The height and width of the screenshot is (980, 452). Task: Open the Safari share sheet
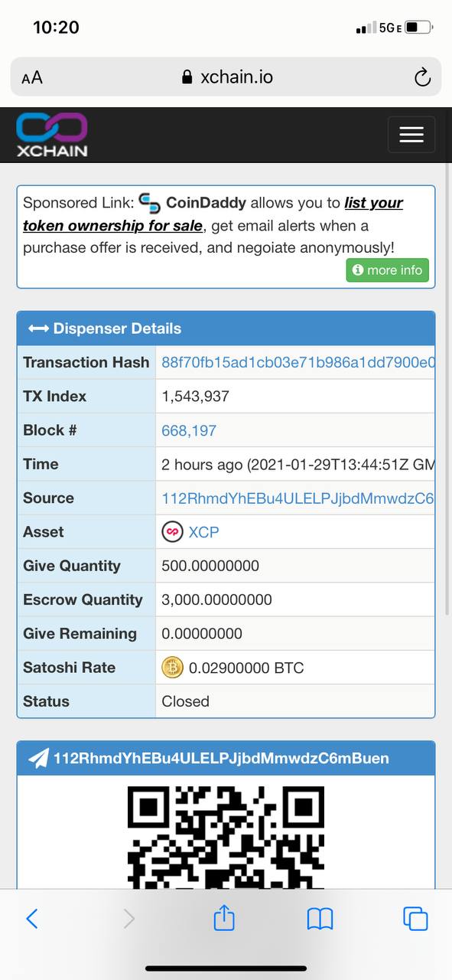(x=224, y=916)
